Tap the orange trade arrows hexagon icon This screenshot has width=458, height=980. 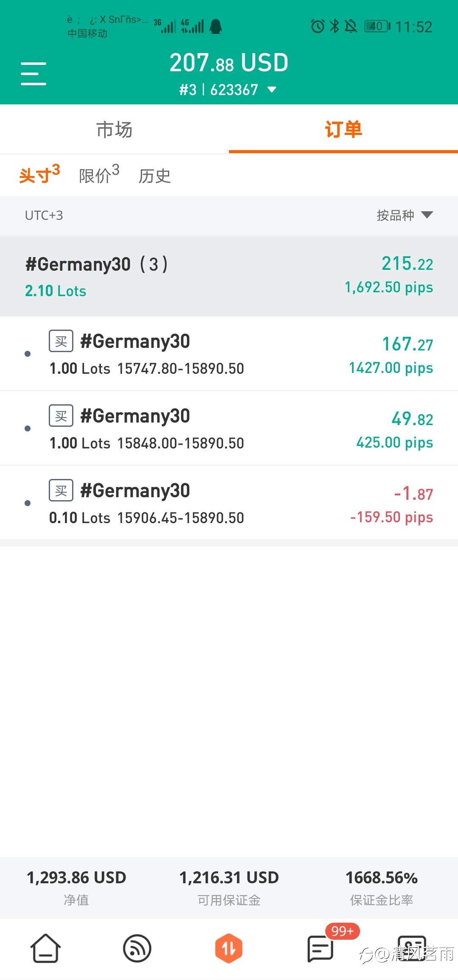[229, 948]
